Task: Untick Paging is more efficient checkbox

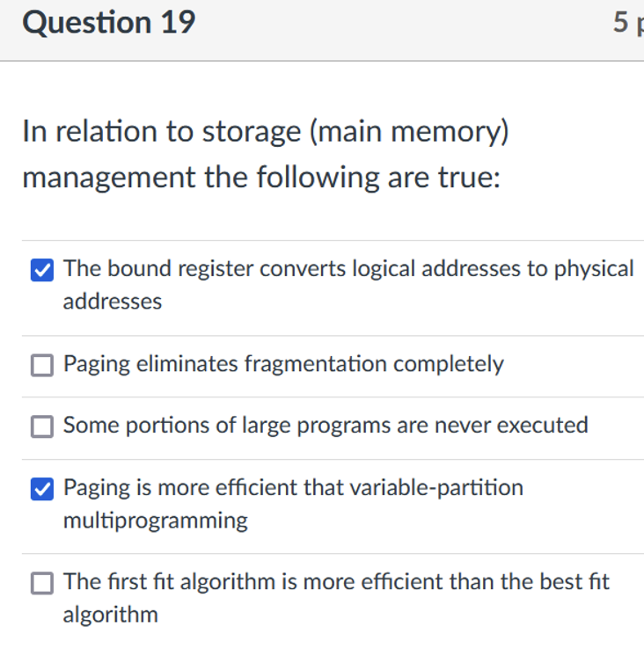Action: coord(42,489)
